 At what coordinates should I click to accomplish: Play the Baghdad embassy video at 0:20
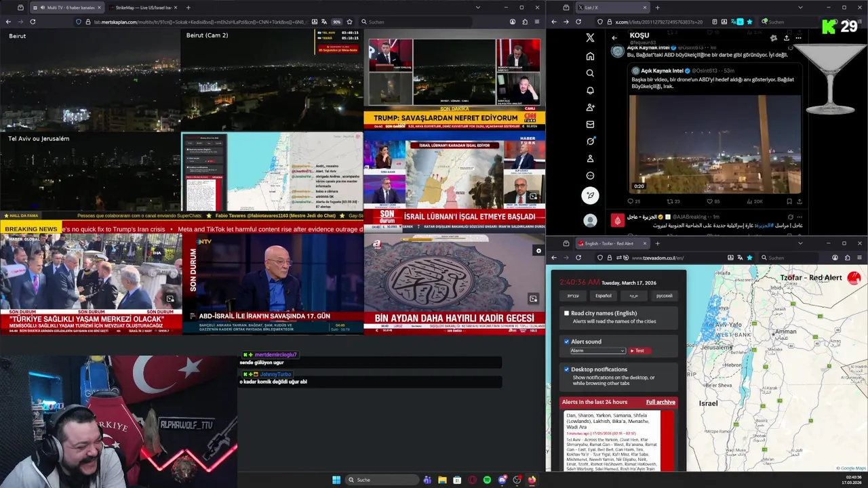715,144
